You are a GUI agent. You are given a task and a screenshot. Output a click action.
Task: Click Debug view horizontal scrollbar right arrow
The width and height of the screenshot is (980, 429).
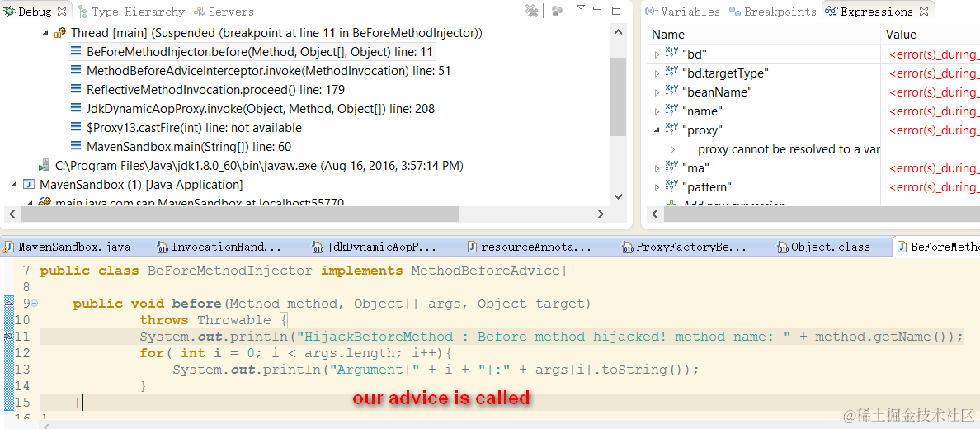(601, 214)
